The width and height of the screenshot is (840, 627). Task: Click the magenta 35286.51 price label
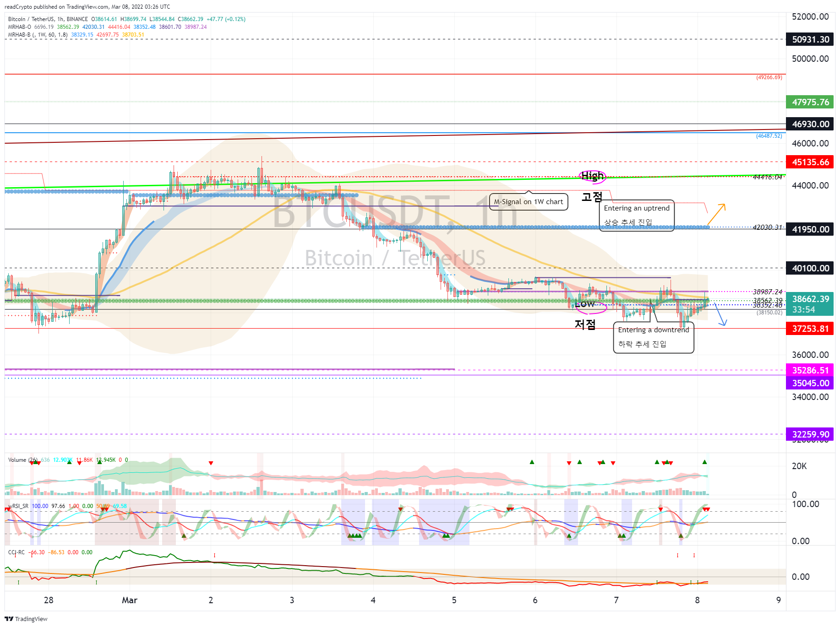[810, 370]
